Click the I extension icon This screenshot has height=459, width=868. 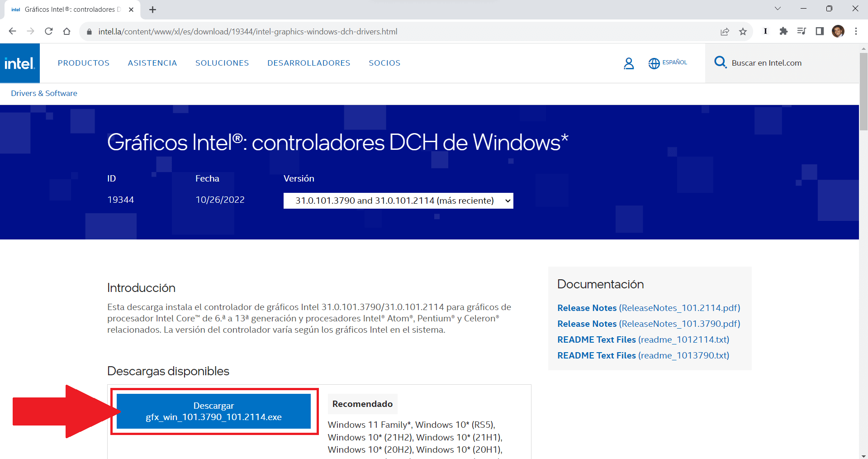[765, 31]
